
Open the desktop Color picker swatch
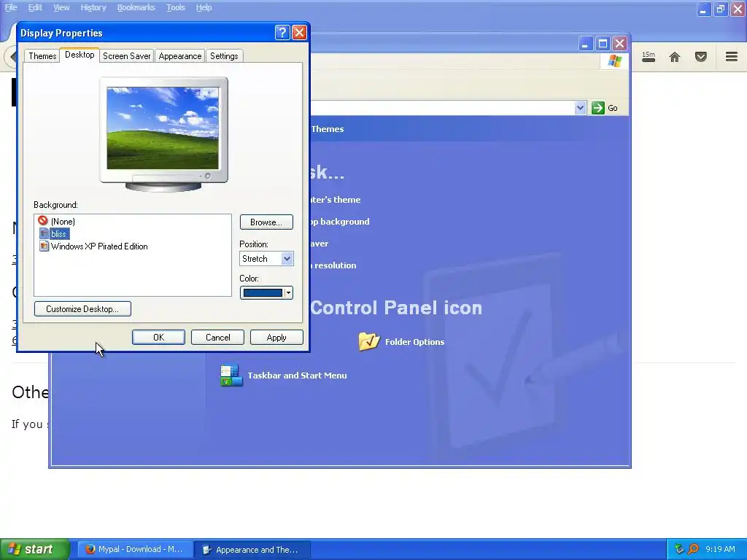[263, 293]
